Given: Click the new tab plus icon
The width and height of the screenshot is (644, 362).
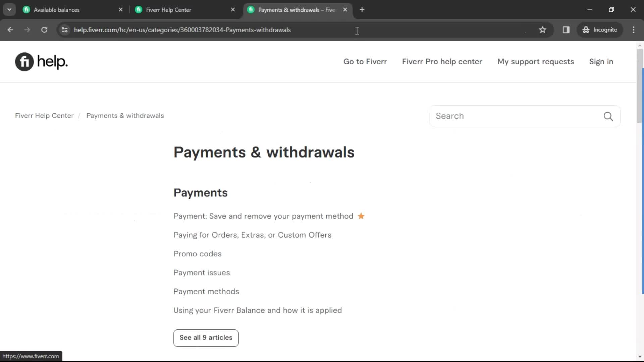Looking at the screenshot, I should click(362, 10).
